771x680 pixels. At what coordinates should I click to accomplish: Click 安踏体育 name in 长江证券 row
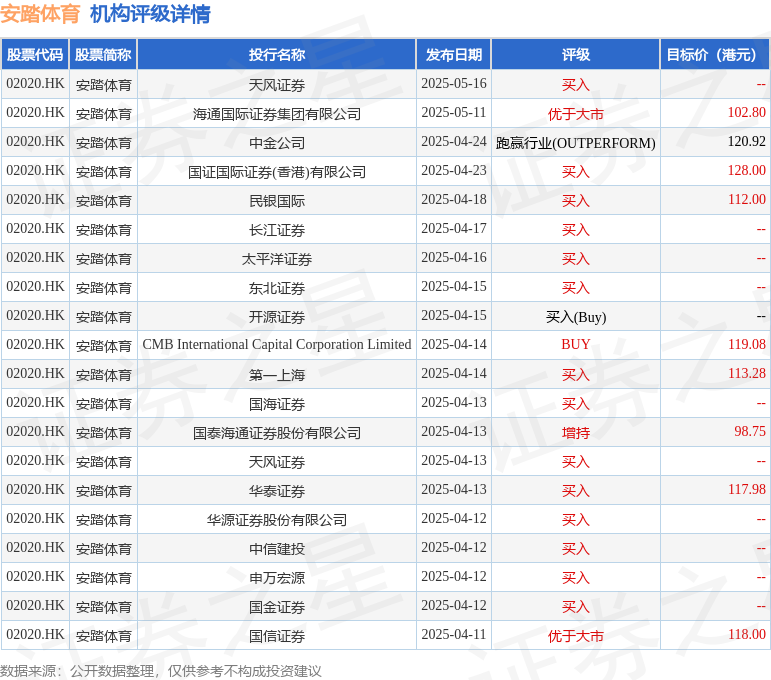click(x=104, y=230)
